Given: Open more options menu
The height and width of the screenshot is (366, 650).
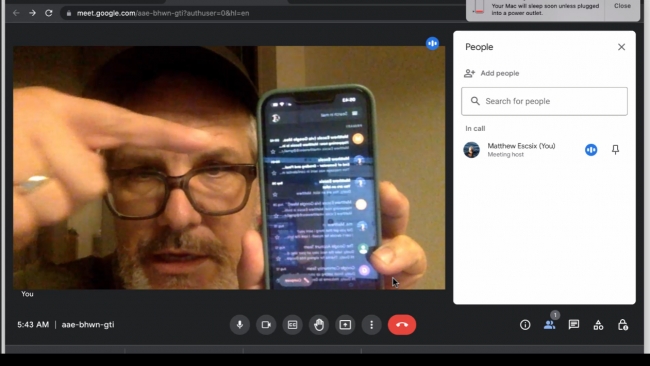Looking at the screenshot, I should click(371, 325).
